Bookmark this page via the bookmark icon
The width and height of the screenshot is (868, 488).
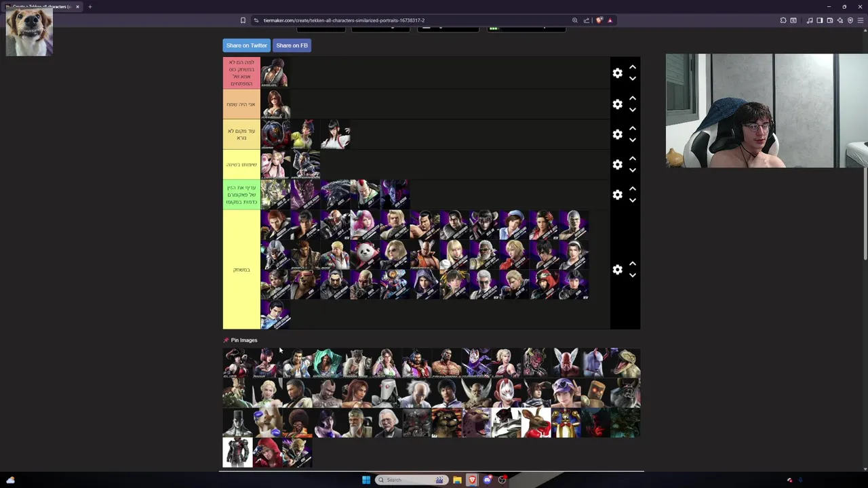(243, 20)
